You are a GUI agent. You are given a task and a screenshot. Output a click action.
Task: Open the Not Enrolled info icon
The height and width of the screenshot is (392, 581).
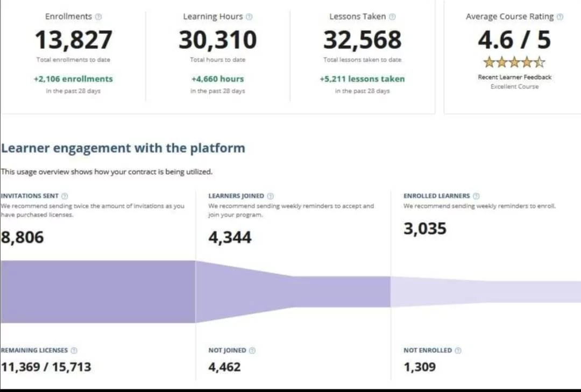click(458, 351)
